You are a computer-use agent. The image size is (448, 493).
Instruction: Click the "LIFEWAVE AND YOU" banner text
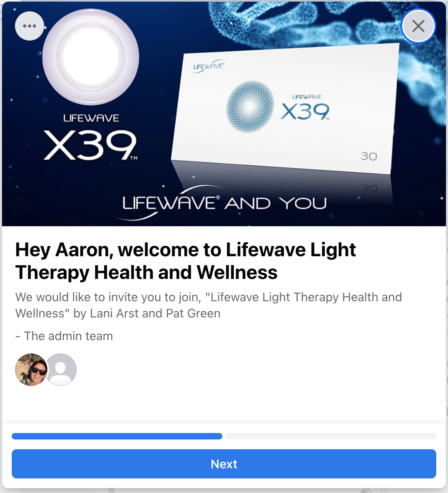pos(224,202)
